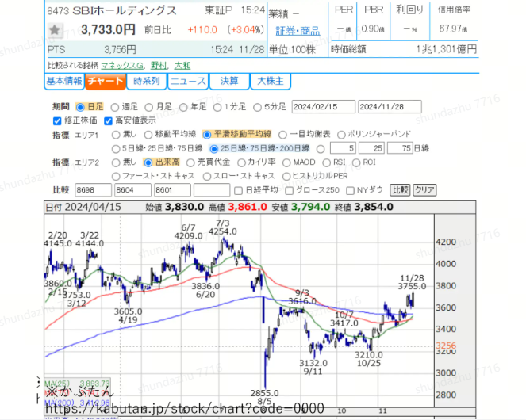The image size is (526, 420).
Task: Select the MACD indicator
Action: [x=286, y=163]
